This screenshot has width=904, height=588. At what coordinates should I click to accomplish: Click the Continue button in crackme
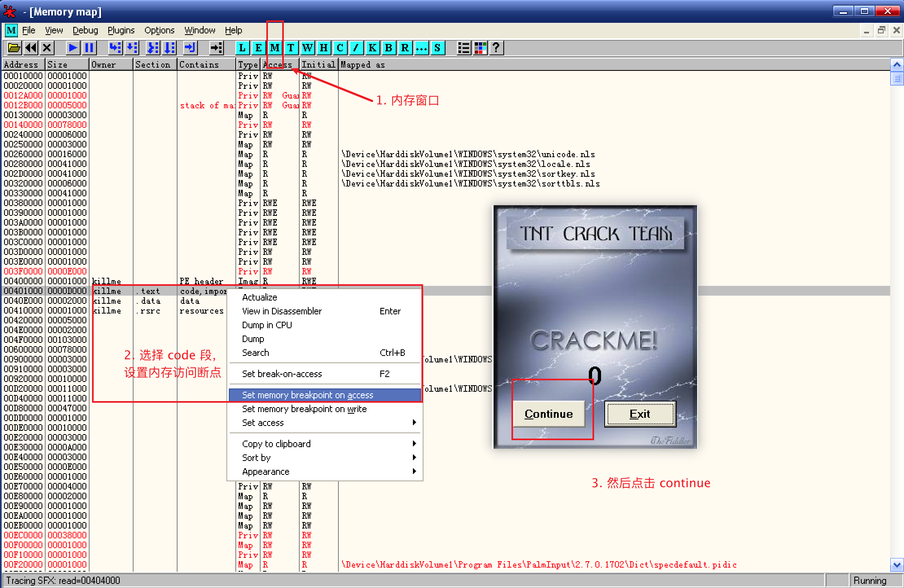pyautogui.click(x=549, y=414)
